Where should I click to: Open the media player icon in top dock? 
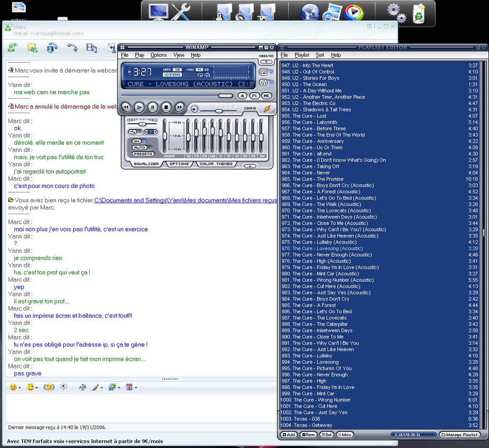coord(354,12)
